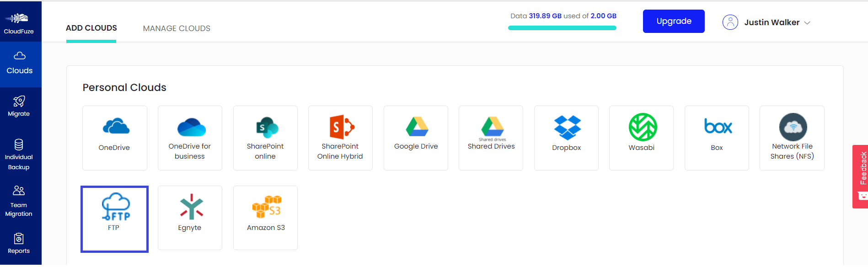868x267 pixels.
Task: Choose the Box cloud tile
Action: [717, 138]
